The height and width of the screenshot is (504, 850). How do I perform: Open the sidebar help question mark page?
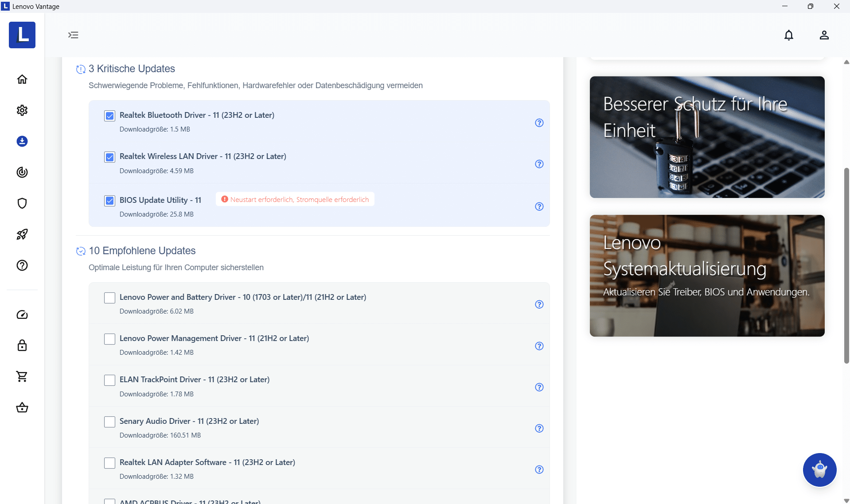tap(22, 265)
